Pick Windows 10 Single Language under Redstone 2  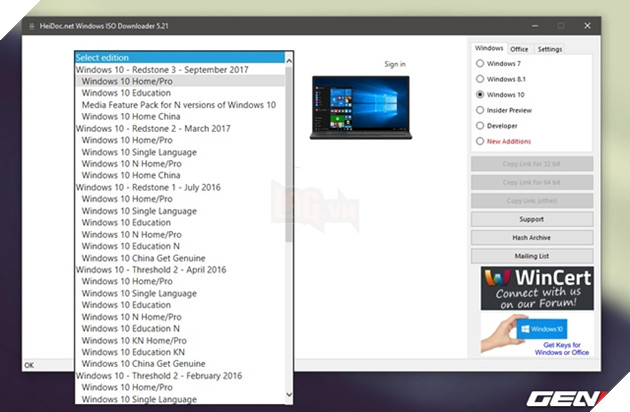pyautogui.click(x=180, y=152)
